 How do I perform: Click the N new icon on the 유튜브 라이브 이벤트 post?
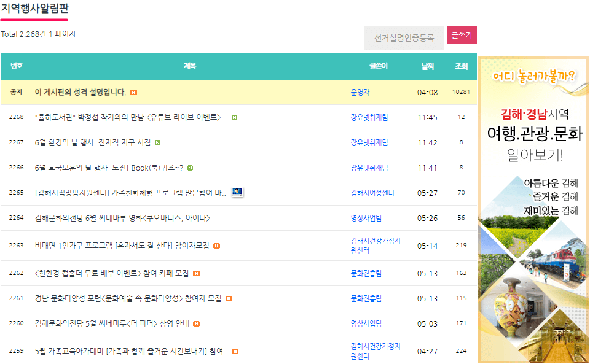tap(234, 117)
